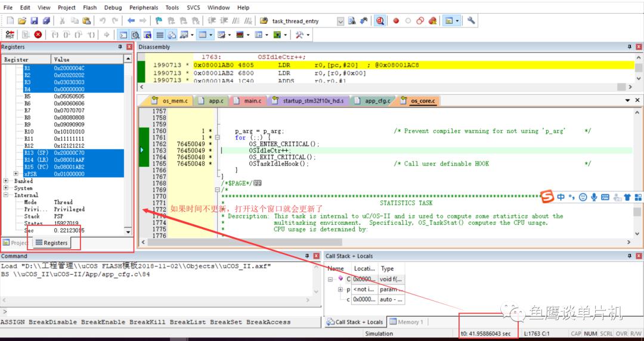Switch to the main.c tab

pos(247,101)
